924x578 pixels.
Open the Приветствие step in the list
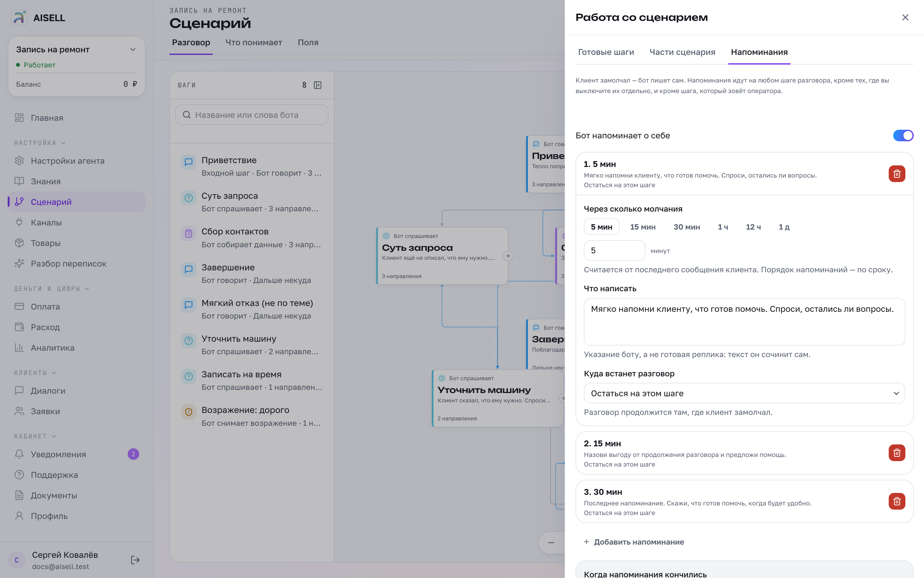(x=252, y=166)
